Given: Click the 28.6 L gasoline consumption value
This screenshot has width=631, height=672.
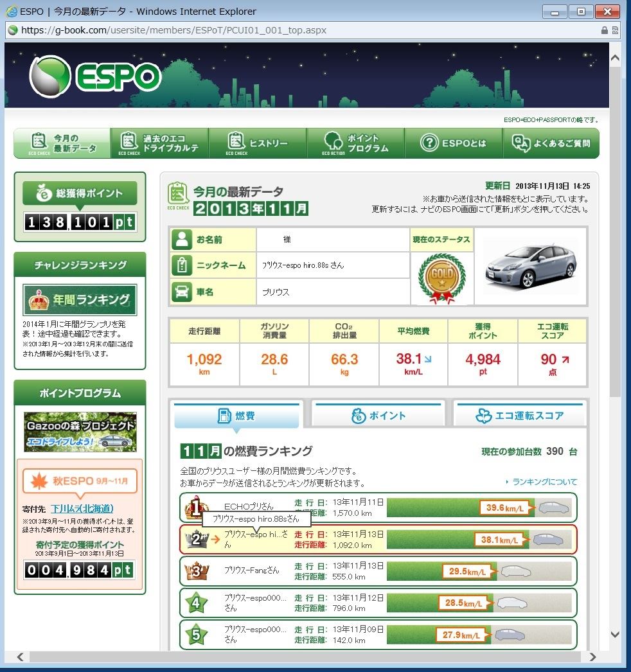Looking at the screenshot, I should (274, 364).
